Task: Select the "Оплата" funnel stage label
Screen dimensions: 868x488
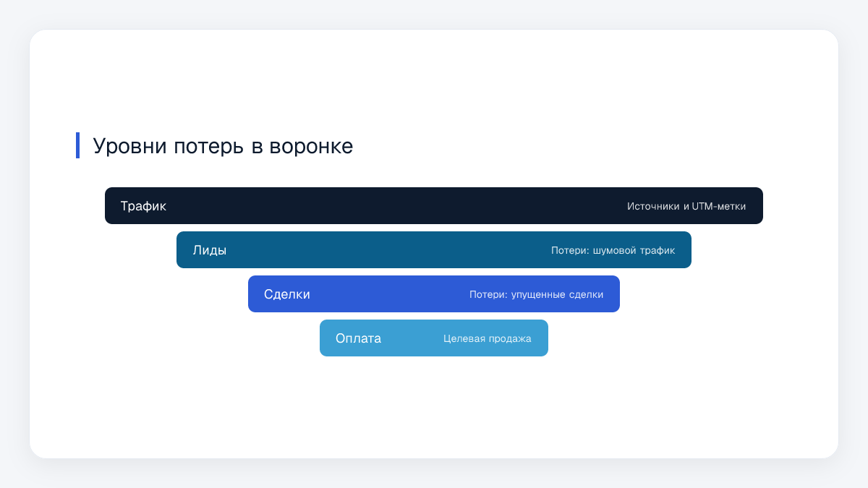Action: click(x=358, y=338)
